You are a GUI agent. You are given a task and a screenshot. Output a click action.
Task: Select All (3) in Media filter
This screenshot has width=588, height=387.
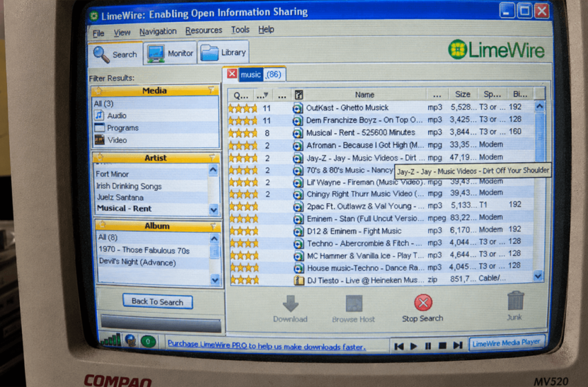click(x=104, y=104)
